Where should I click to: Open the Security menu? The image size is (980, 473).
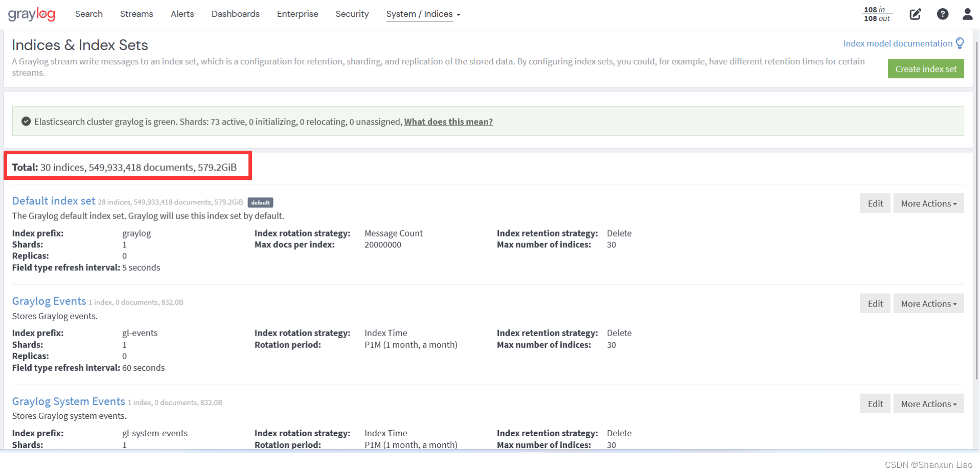[352, 14]
